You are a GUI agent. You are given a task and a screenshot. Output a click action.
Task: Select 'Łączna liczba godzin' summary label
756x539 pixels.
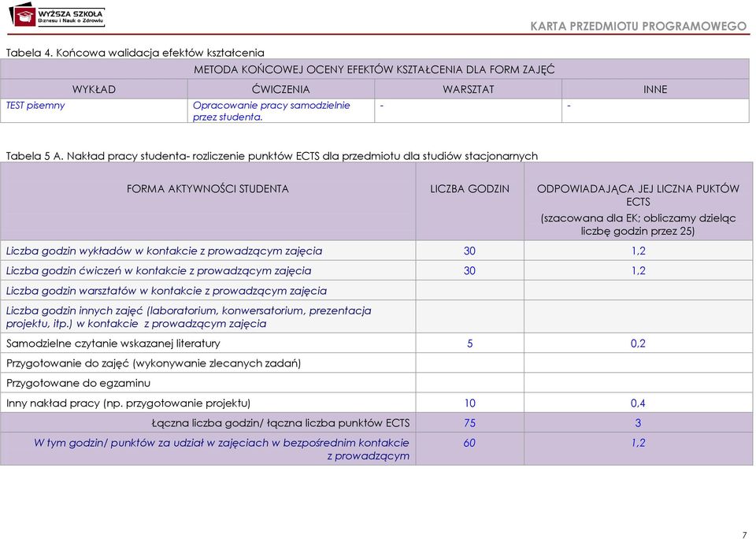tap(280, 423)
